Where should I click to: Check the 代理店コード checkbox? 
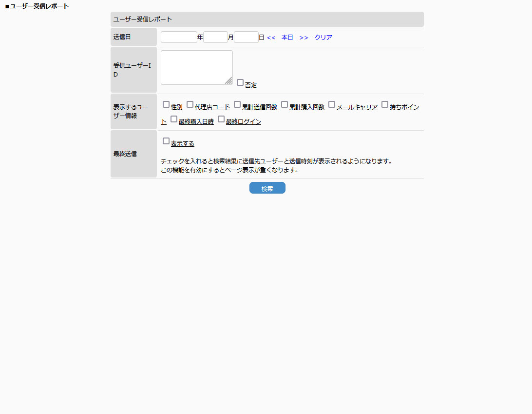pyautogui.click(x=190, y=104)
